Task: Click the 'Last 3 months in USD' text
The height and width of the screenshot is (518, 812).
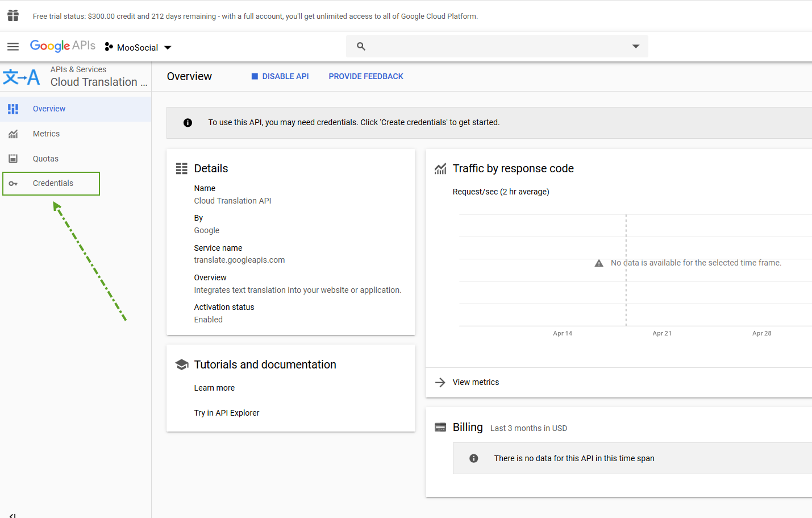Action: [529, 428]
